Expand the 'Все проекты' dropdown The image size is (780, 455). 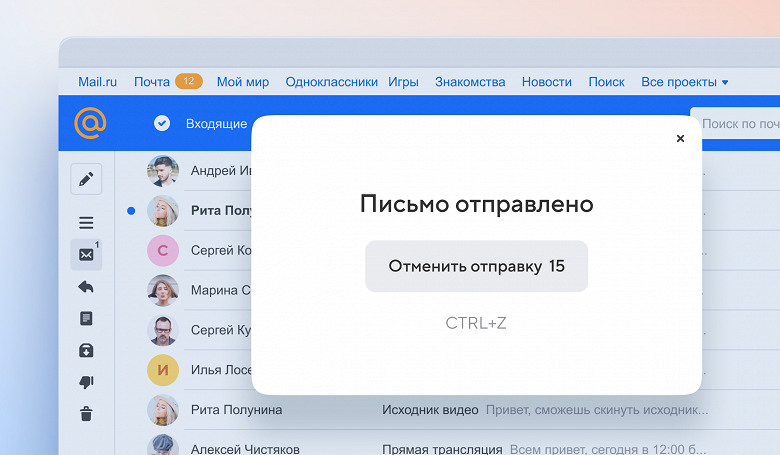tap(684, 82)
